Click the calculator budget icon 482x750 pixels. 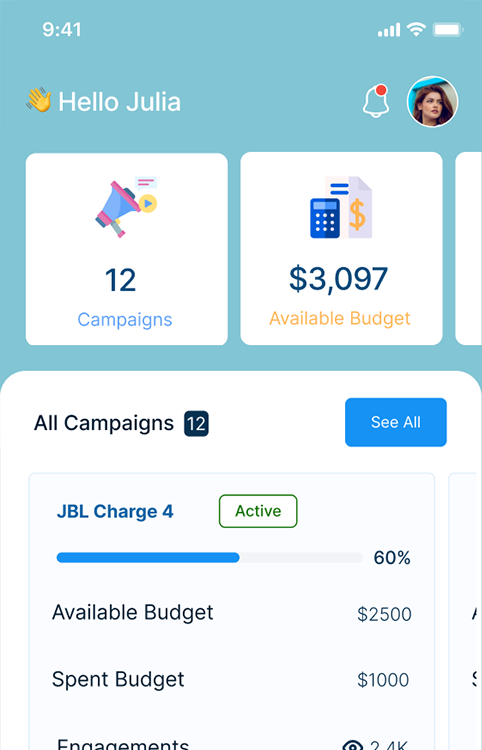tap(341, 207)
